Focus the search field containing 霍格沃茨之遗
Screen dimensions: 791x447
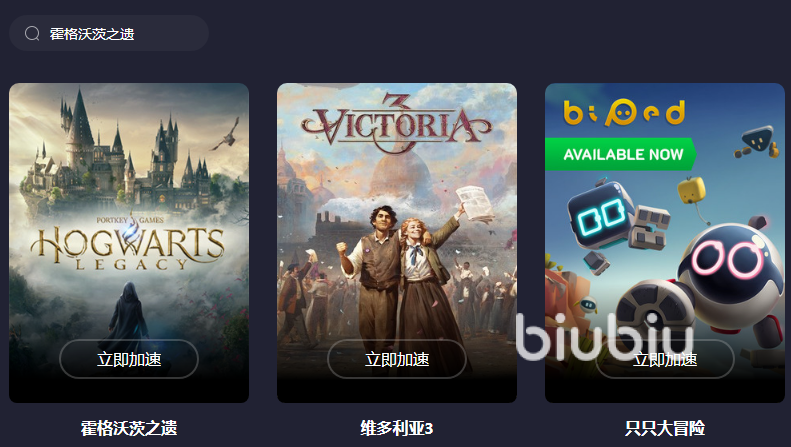109,33
